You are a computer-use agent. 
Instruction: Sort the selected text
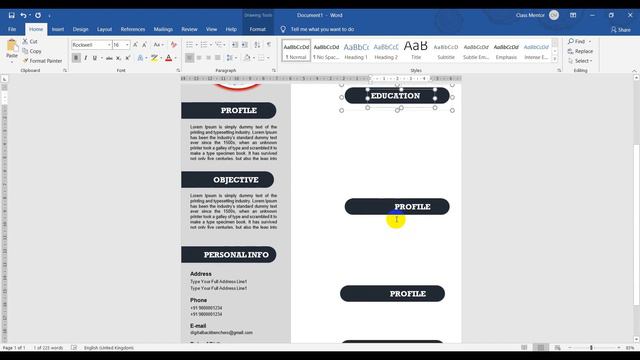[257, 44]
